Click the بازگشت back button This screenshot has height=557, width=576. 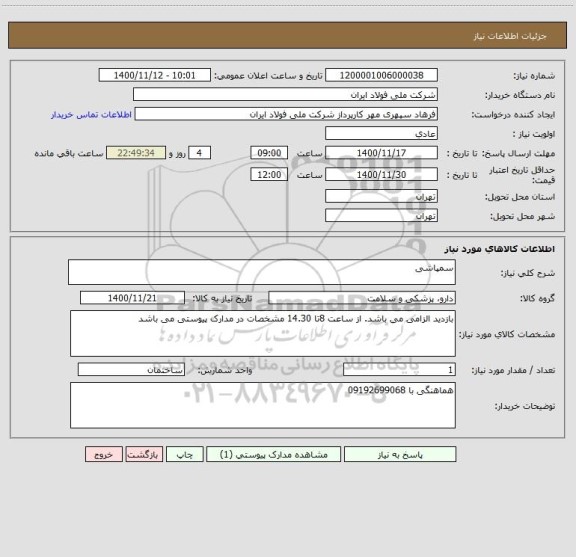coord(144,454)
